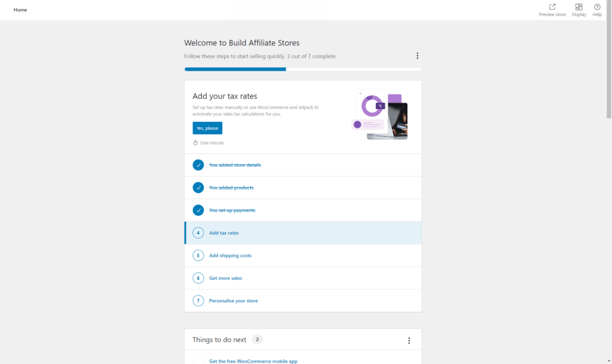612x364 pixels.
Task: Open the Things to do next kebab menu
Action: (409, 340)
